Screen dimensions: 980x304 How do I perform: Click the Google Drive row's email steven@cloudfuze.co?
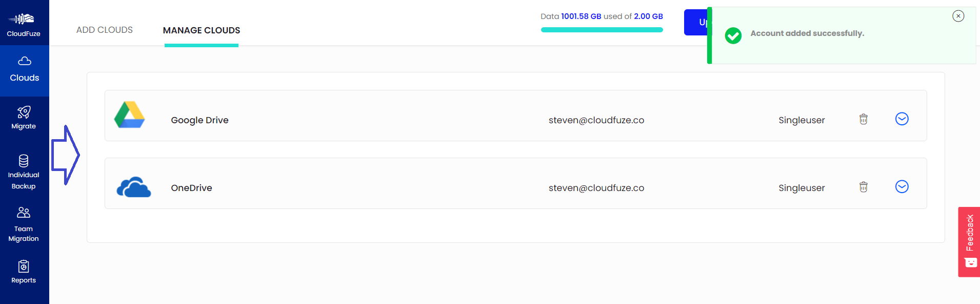[x=596, y=120]
